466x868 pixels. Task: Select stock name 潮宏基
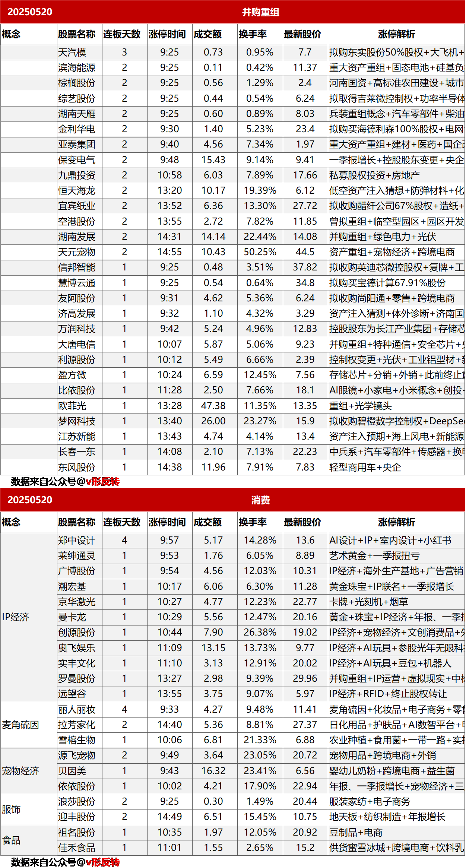pyautogui.click(x=72, y=586)
